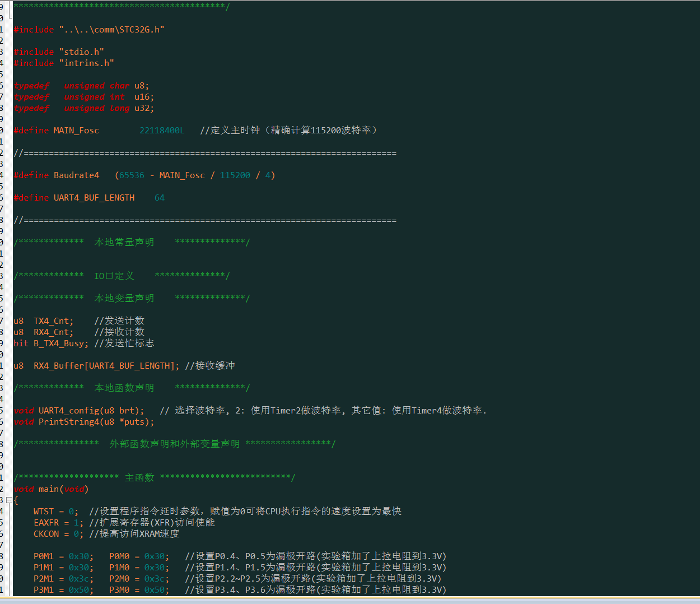Screen dimensions: 700x604
Task: Click the PrintString4 function prototype name
Action: pyautogui.click(x=69, y=422)
